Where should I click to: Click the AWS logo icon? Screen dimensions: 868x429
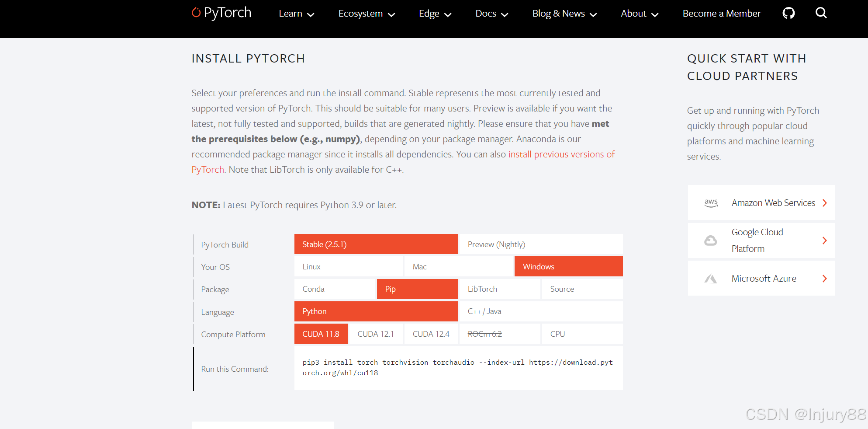point(711,203)
